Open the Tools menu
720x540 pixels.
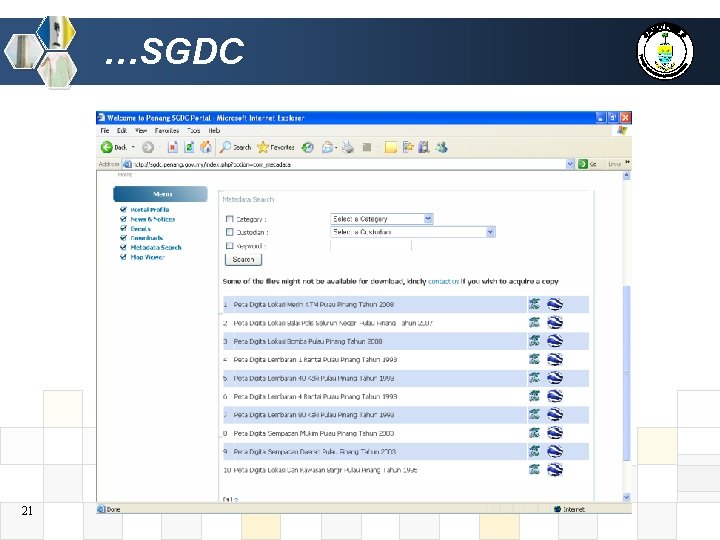pyautogui.click(x=194, y=130)
